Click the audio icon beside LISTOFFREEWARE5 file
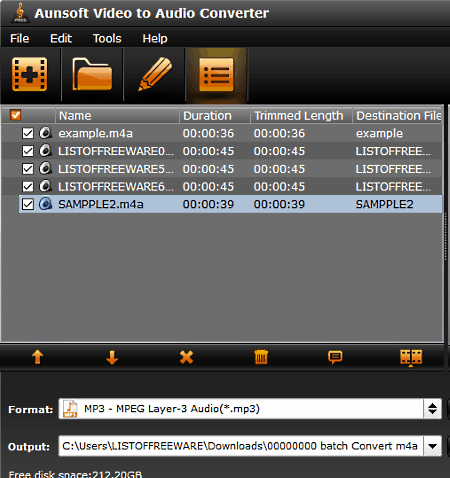This screenshot has width=450, height=478. (45, 168)
